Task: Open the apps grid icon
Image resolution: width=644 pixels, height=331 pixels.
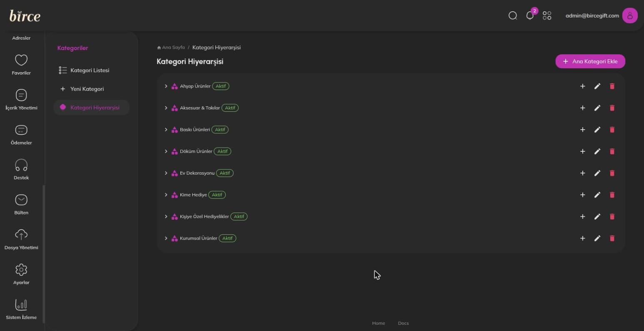Action: 547,16
